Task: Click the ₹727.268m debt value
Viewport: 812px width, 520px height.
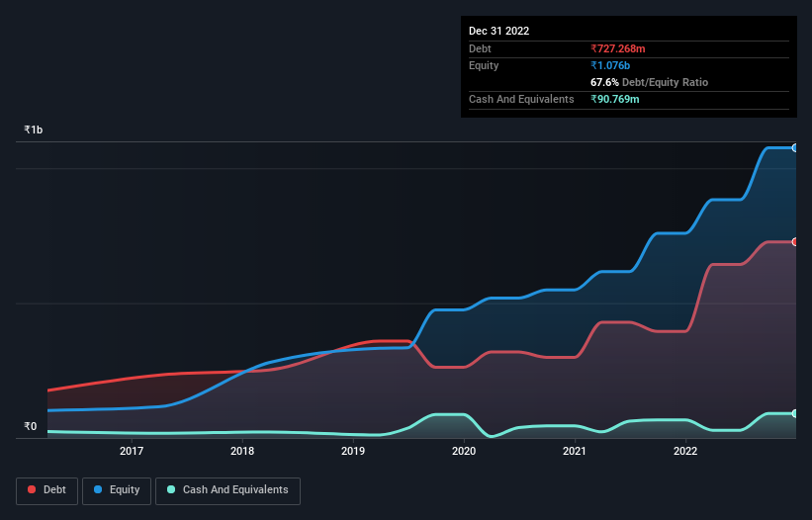Action: (618, 48)
